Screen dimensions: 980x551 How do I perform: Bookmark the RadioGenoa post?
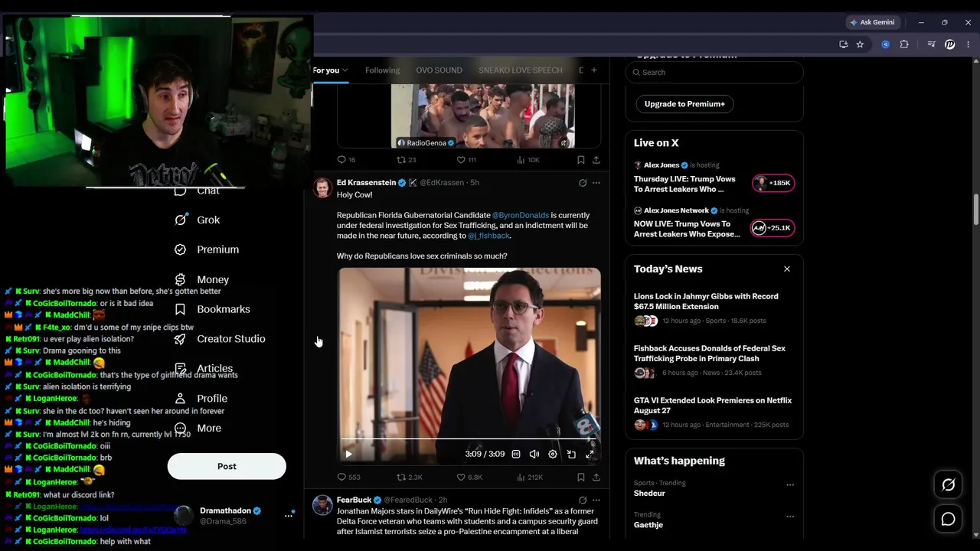(580, 160)
